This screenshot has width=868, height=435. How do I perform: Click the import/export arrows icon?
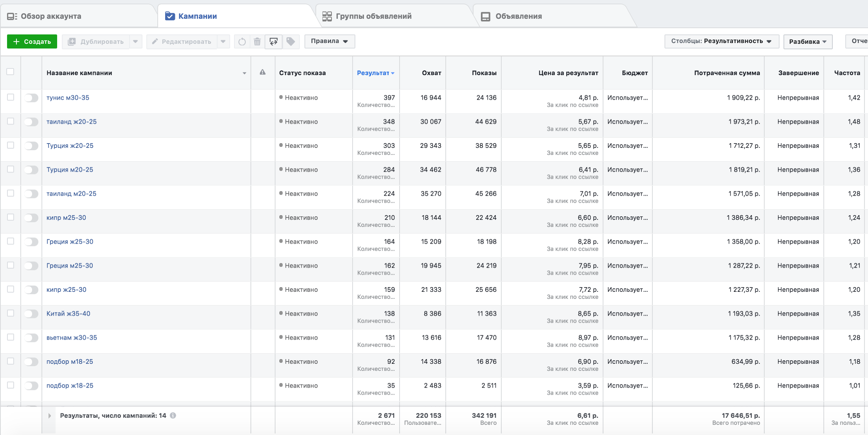pyautogui.click(x=274, y=41)
